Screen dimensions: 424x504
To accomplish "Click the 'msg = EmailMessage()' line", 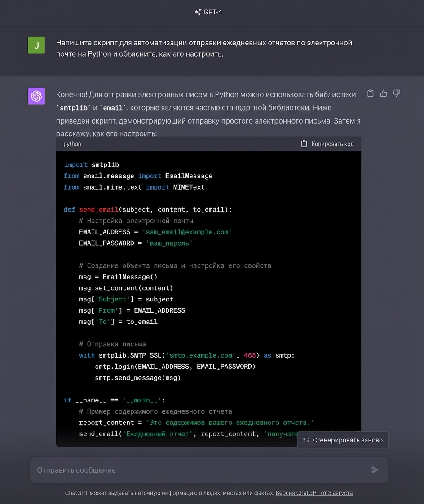I will [x=118, y=277].
